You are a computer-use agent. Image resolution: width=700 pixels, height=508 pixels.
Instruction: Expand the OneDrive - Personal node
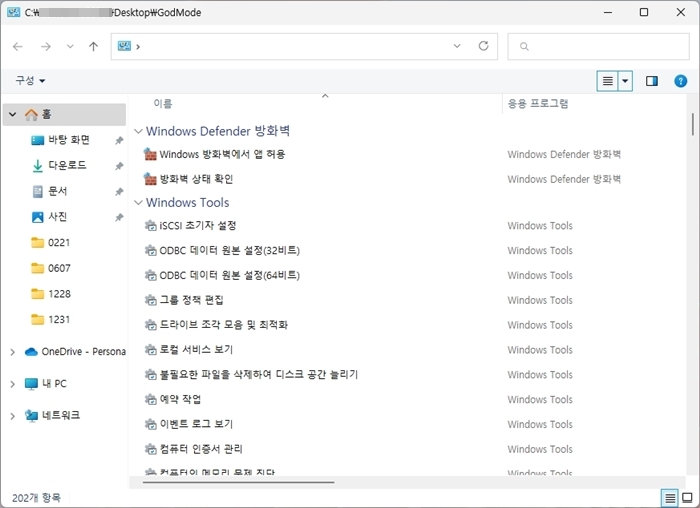point(12,352)
